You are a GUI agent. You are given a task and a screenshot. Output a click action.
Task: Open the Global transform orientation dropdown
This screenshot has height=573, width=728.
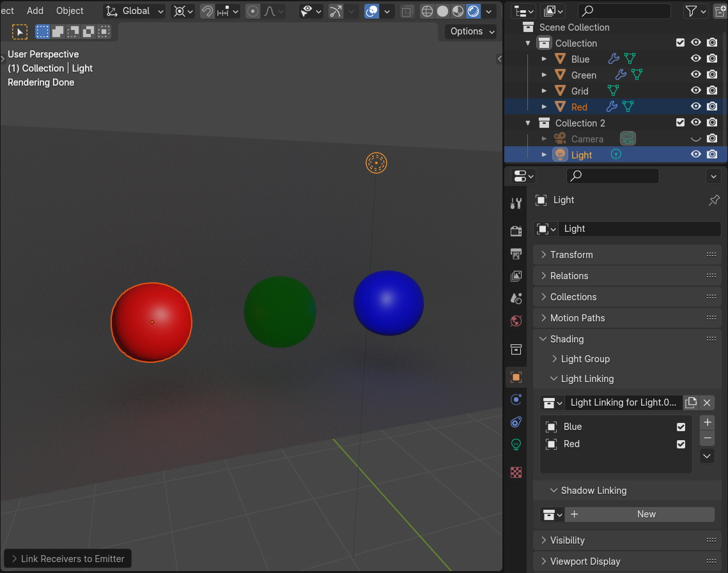pyautogui.click(x=135, y=11)
